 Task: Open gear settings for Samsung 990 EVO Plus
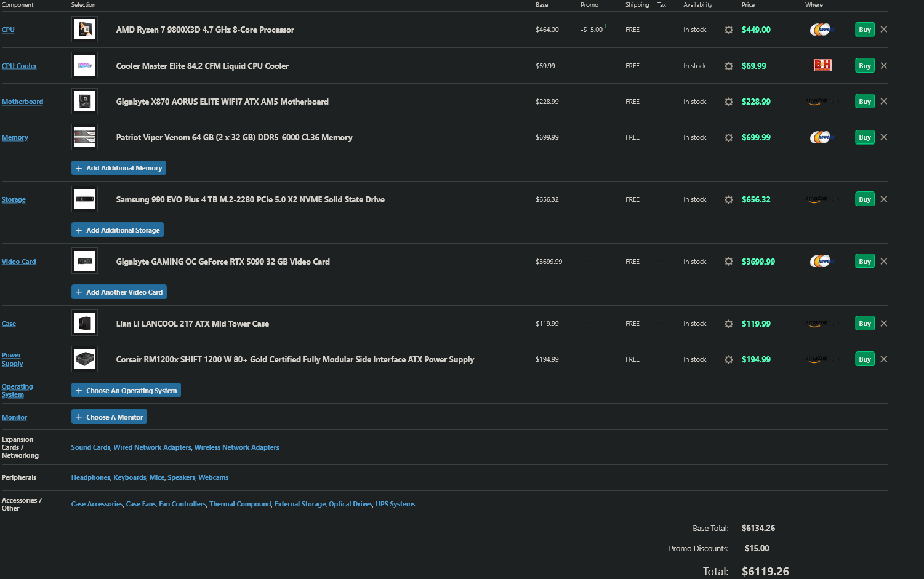(x=729, y=199)
